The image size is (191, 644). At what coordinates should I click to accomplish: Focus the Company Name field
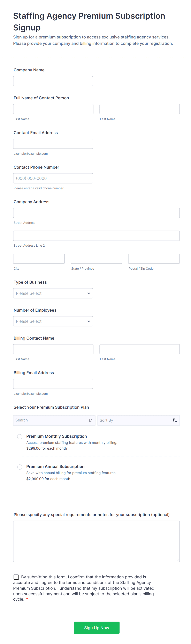[53, 81]
